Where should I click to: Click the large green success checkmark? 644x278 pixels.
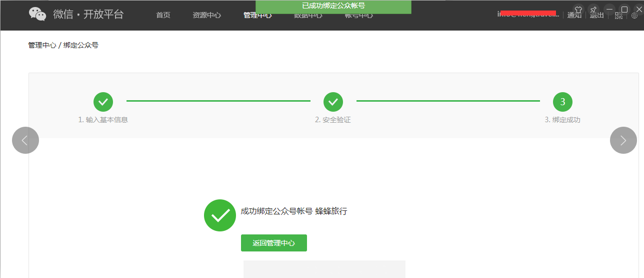point(220,215)
